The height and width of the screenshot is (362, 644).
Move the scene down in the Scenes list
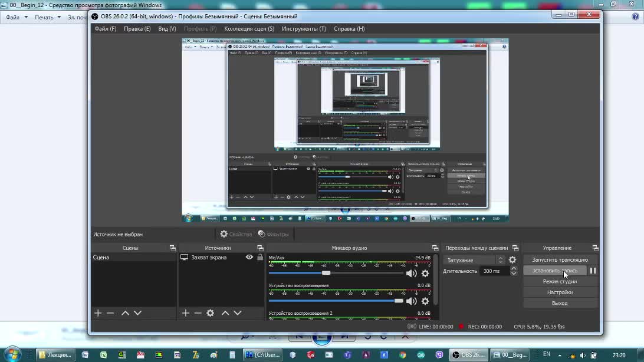click(x=137, y=313)
